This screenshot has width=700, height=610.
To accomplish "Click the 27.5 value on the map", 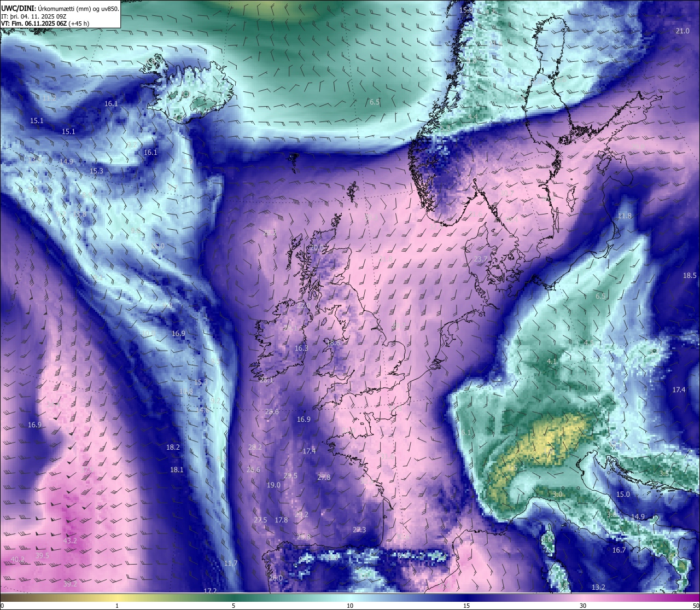I will coord(260,520).
